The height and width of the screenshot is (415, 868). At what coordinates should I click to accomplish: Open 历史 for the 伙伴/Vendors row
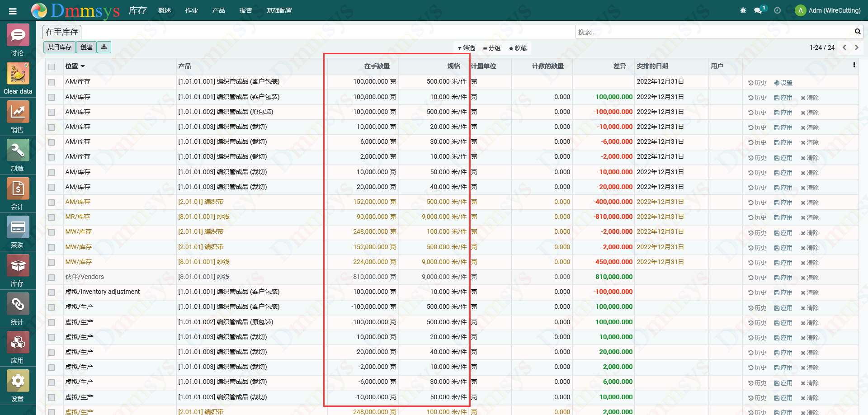[757, 278]
